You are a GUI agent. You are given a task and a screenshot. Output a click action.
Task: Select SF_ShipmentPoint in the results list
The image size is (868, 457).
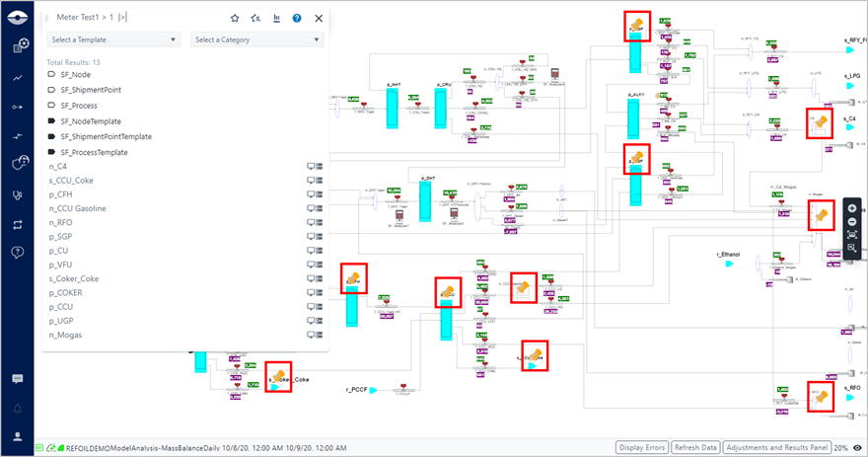pos(99,90)
